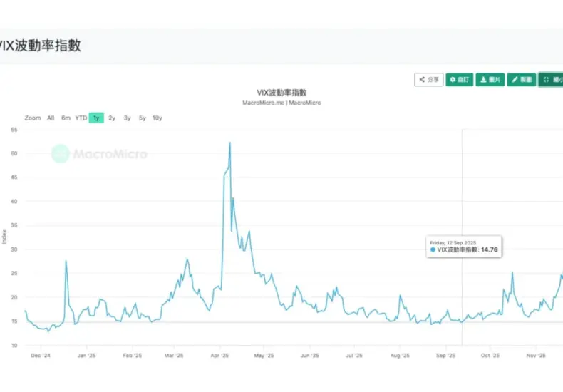Viewport: 563px width, 392px height.
Task: Click the 45 y-axis value
Action: point(14,177)
